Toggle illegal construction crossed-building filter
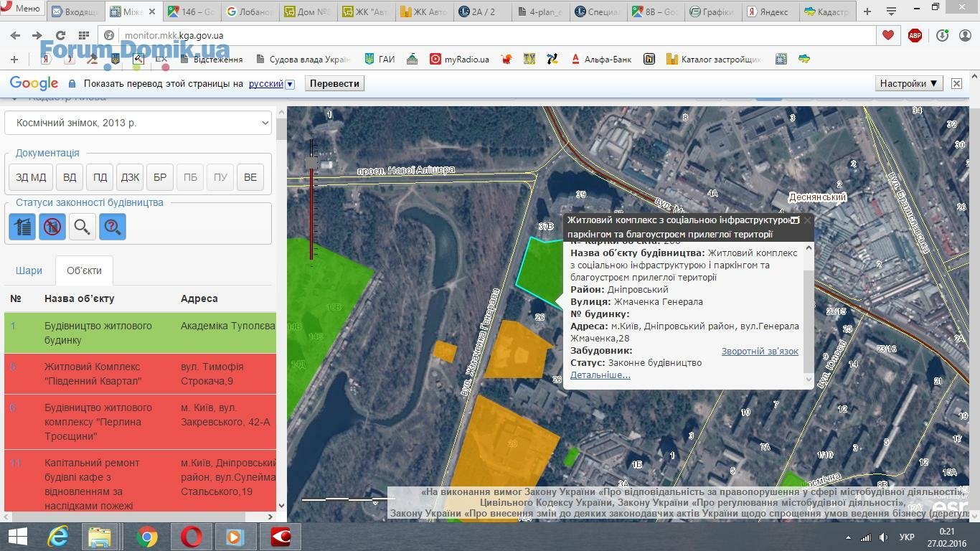The image size is (980, 551). click(52, 227)
